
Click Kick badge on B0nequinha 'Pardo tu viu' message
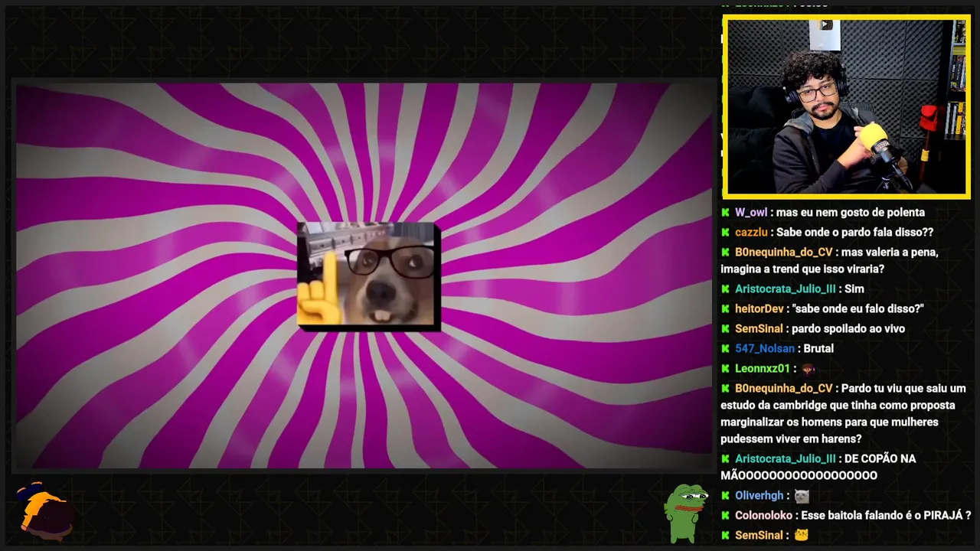(725, 389)
